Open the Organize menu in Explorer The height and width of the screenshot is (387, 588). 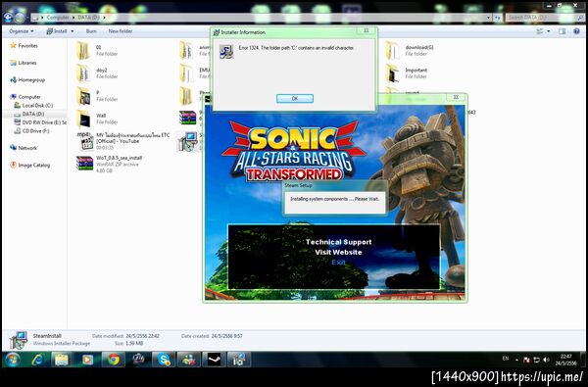pos(22,31)
